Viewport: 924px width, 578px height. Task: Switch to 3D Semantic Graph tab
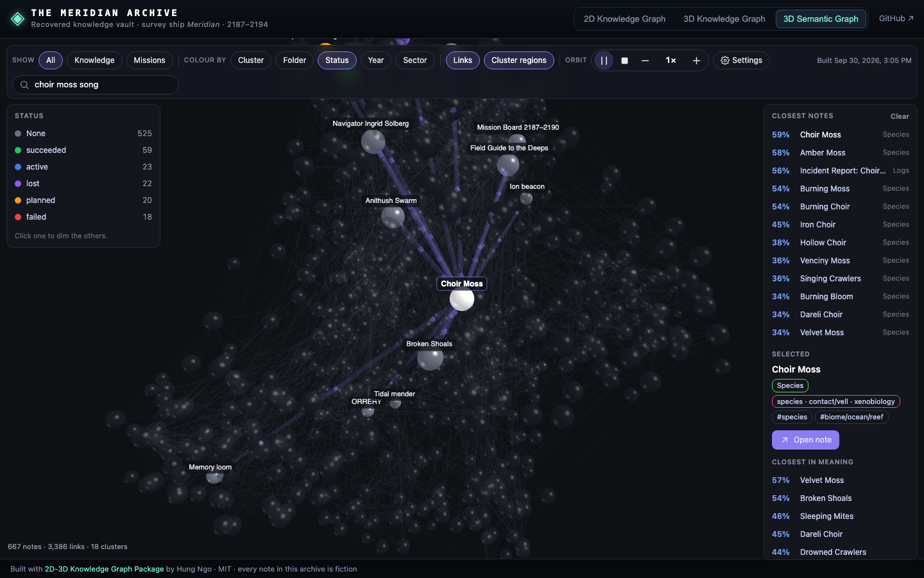point(821,19)
